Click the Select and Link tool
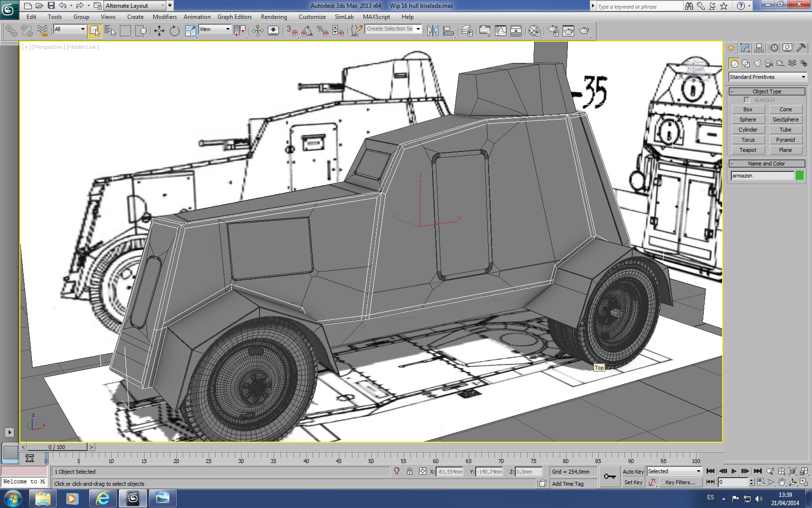Screen dimensions: 812x508 [11, 31]
